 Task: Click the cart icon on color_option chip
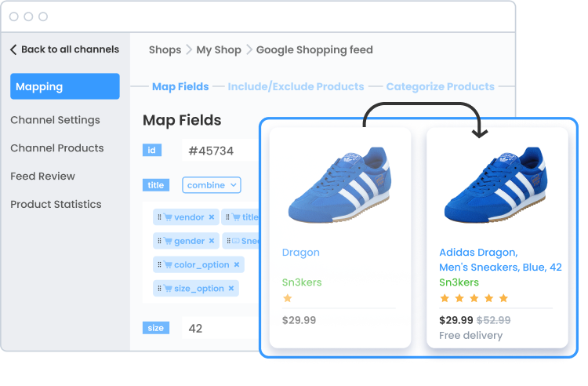[168, 265]
